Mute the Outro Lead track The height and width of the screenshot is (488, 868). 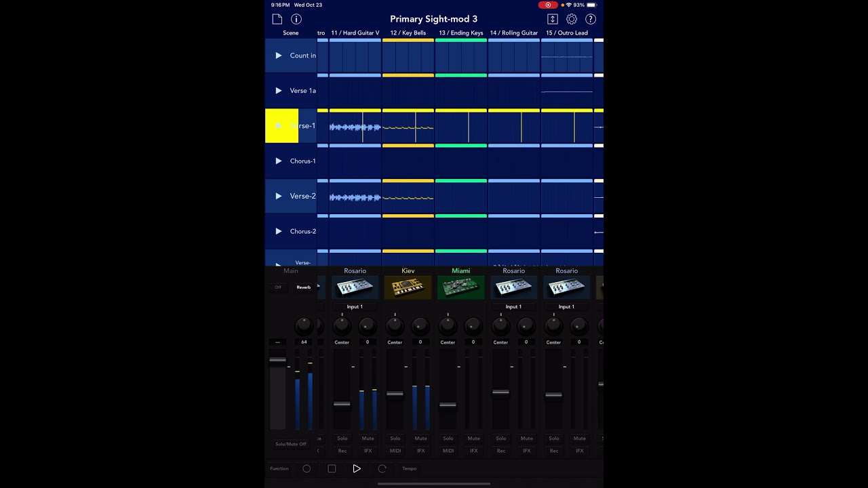580,439
